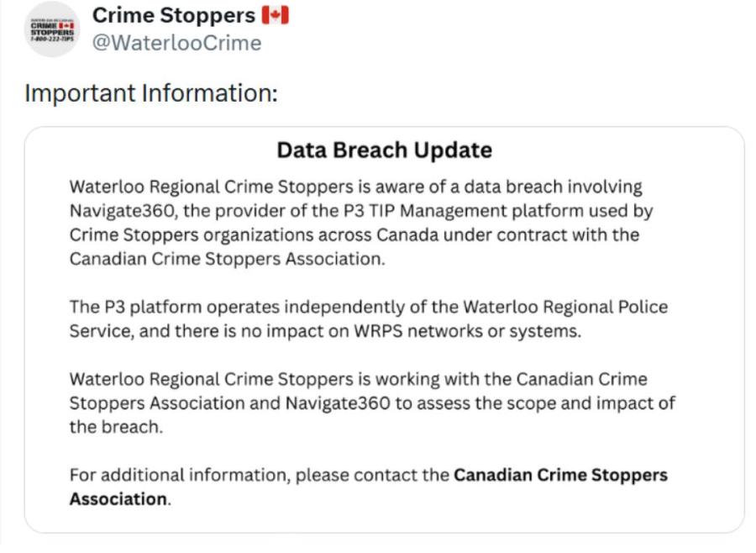
Task: Click the 'For additional information' sentence
Action: [369, 487]
